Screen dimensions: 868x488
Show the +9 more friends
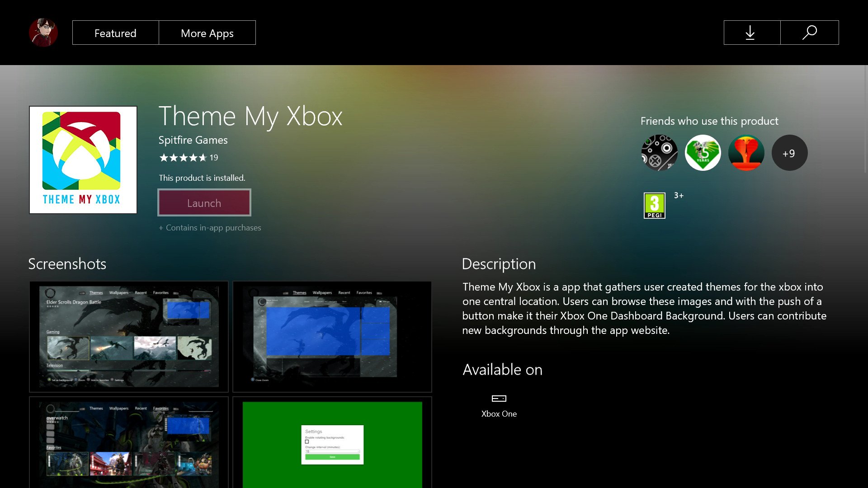pyautogui.click(x=789, y=153)
